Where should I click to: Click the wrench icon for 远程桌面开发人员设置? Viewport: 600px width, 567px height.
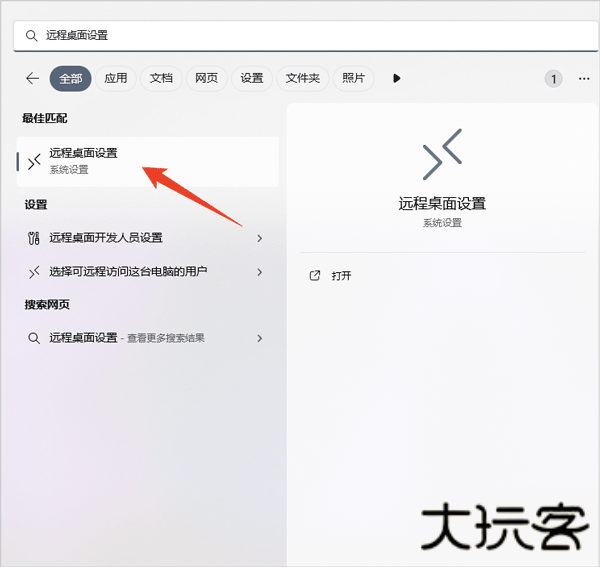coord(34,238)
